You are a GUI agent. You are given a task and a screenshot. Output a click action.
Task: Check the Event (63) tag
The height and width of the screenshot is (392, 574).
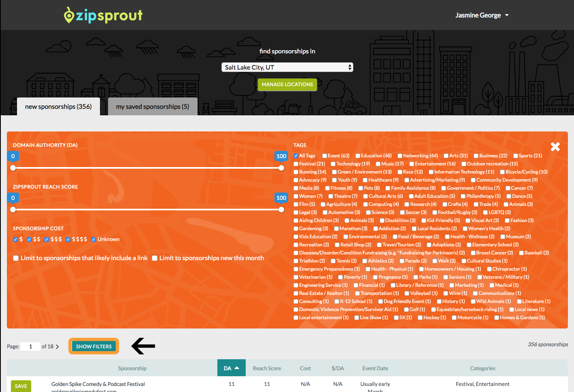click(325, 156)
